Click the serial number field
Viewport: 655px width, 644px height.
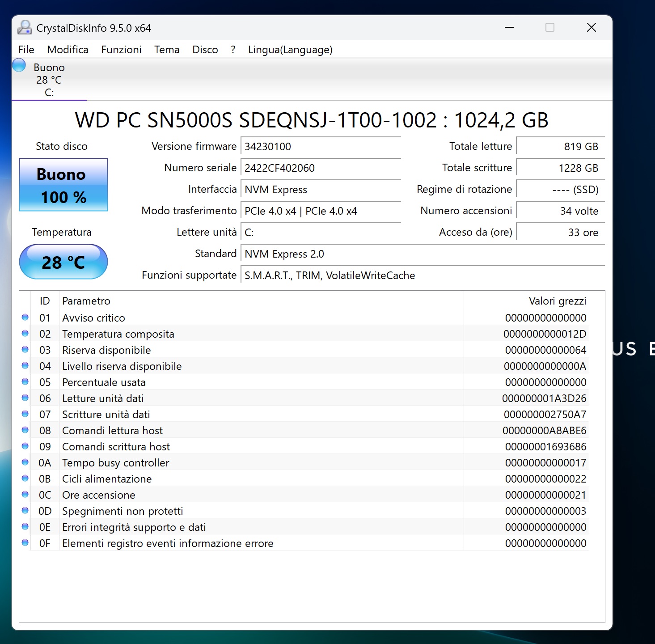coord(320,168)
